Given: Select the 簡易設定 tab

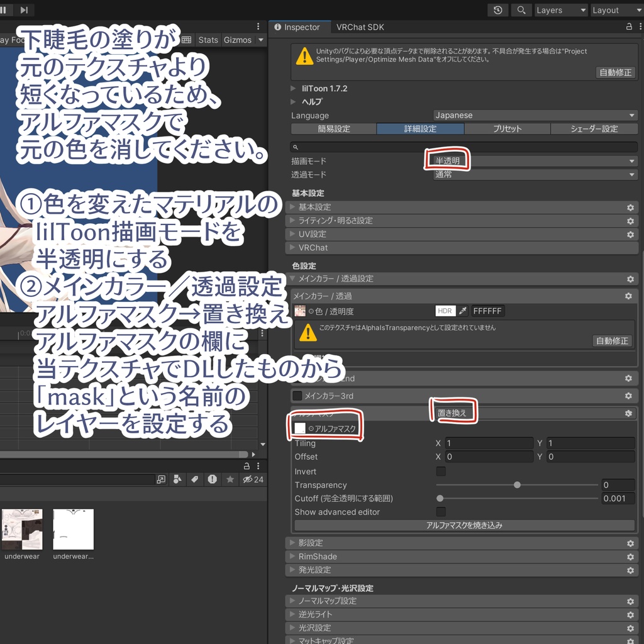Looking at the screenshot, I should pyautogui.click(x=333, y=129).
